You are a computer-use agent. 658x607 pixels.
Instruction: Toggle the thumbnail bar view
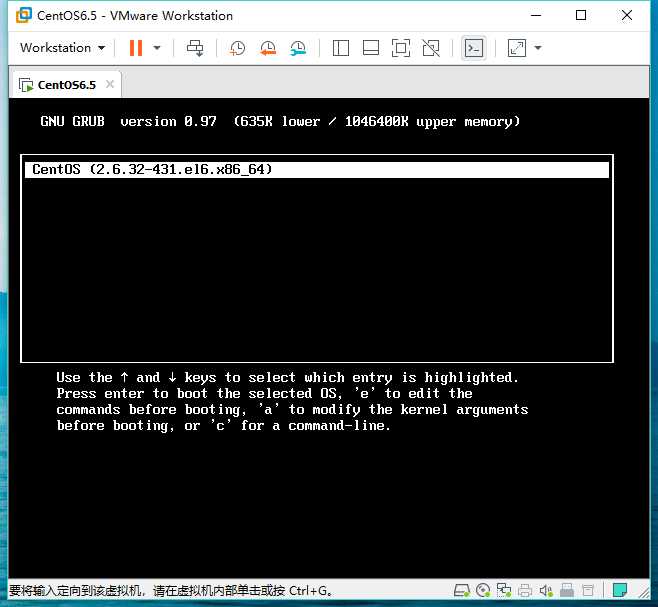(x=371, y=48)
